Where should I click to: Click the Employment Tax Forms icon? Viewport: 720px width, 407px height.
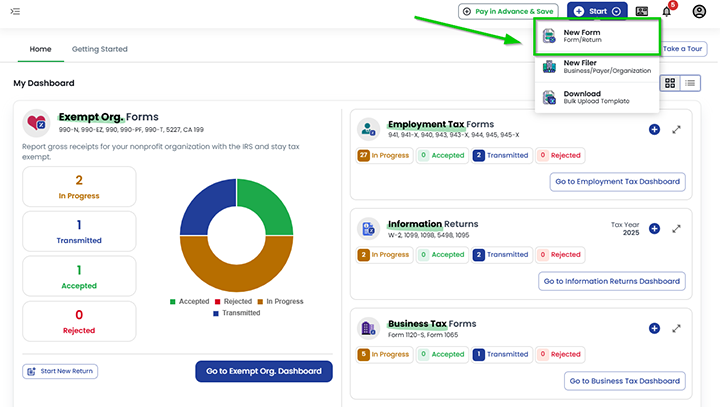(368, 129)
